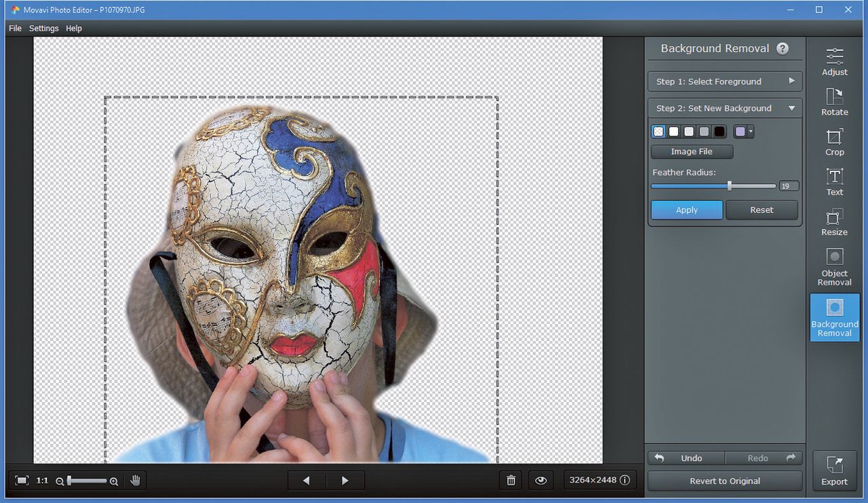This screenshot has width=868, height=503.
Task: Click the zoom in magnifier
Action: pos(114,481)
